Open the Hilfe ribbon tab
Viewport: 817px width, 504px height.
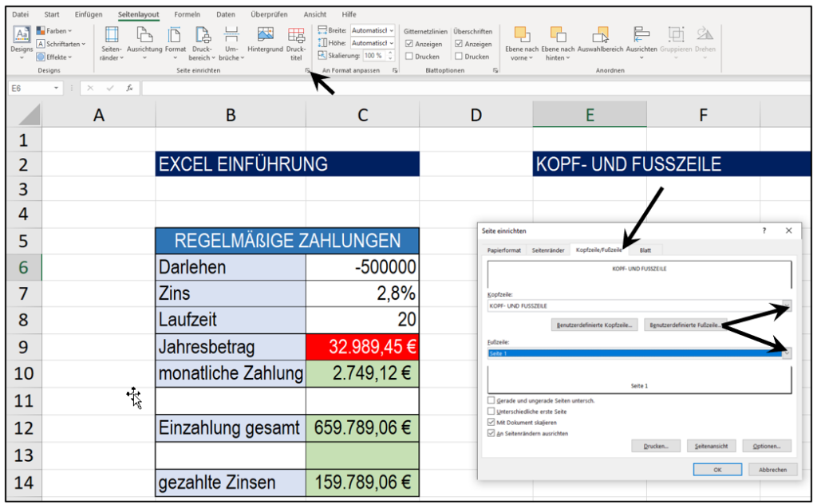click(349, 14)
